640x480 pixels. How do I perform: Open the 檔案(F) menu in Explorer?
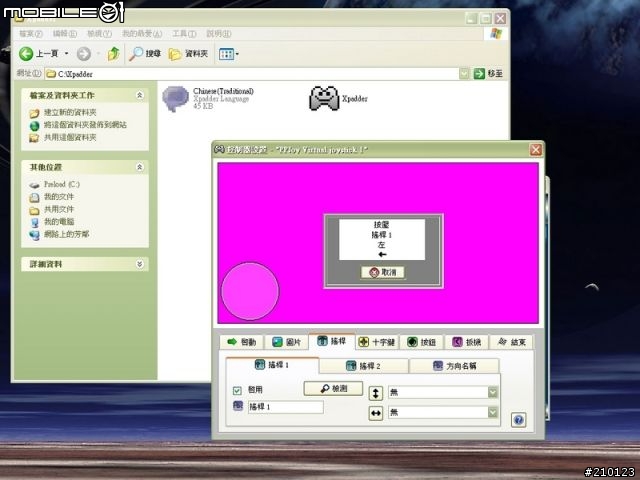click(31, 33)
